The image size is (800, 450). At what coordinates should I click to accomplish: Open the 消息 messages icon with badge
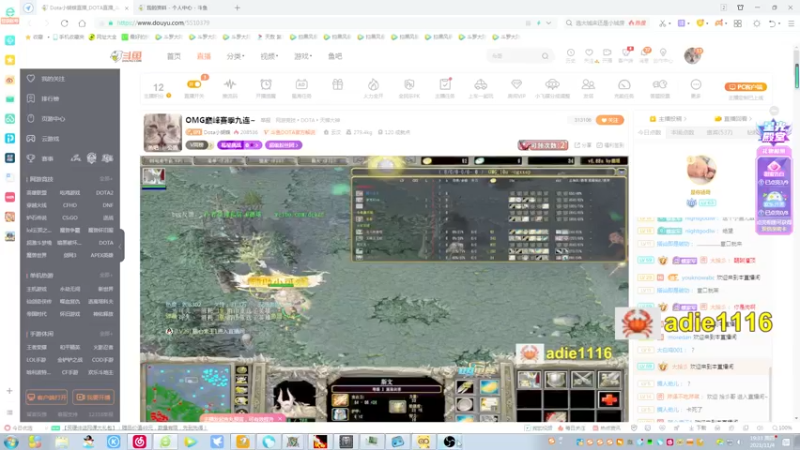click(644, 53)
